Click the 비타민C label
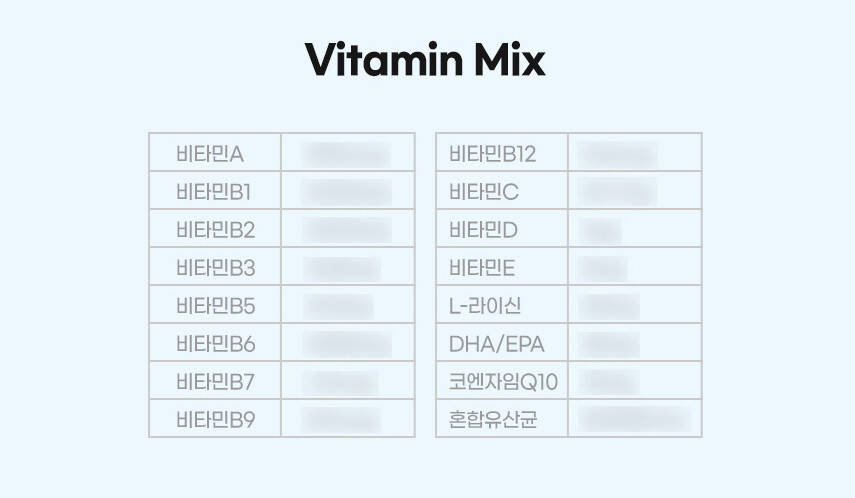This screenshot has width=855, height=498. (484, 192)
